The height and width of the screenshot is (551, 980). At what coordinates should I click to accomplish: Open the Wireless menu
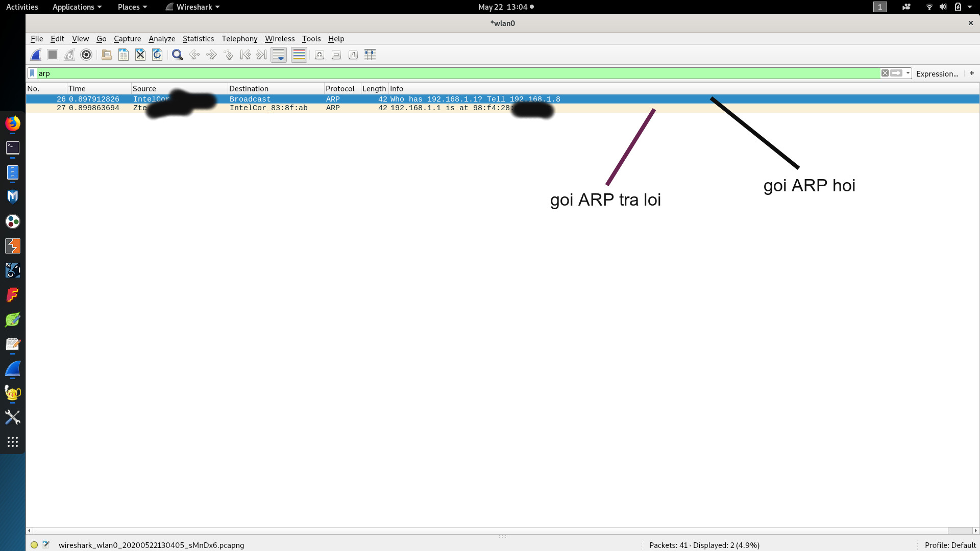[280, 39]
